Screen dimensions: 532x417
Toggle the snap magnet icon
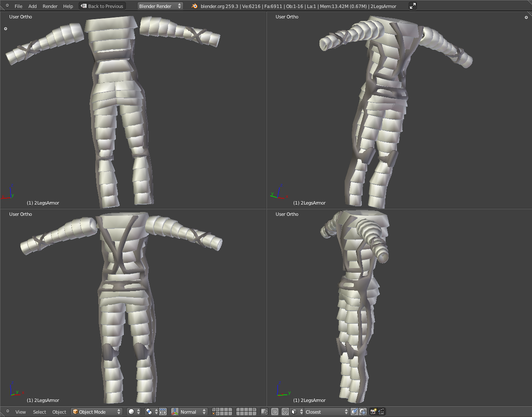pos(285,412)
